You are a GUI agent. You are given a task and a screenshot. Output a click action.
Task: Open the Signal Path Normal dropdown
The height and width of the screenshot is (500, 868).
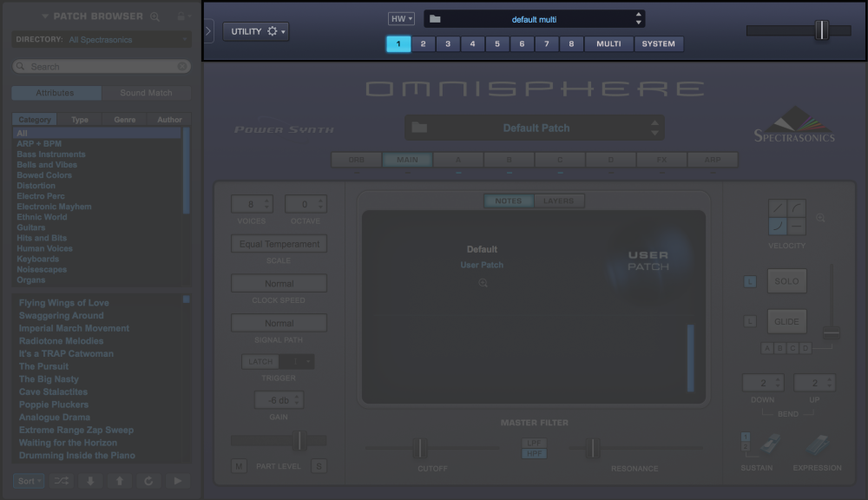coord(279,323)
